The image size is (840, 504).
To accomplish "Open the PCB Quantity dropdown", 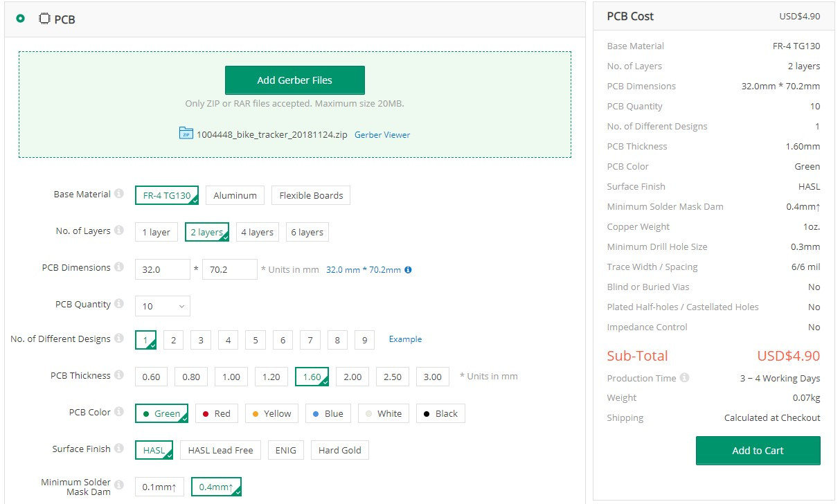I will [x=162, y=305].
